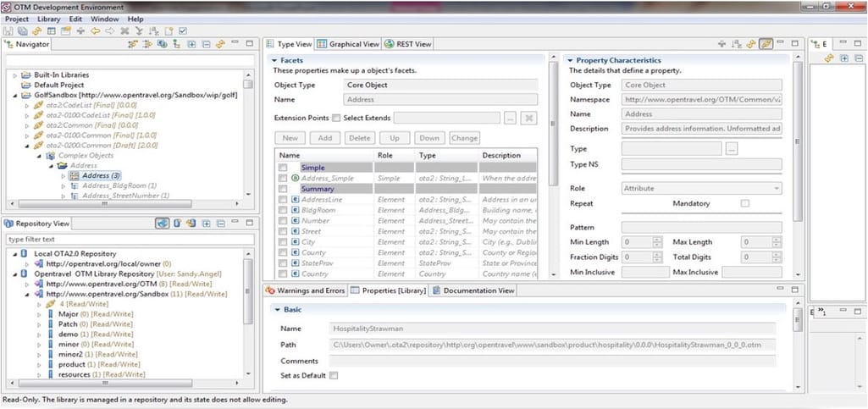
Task: Check the Country row checkbox
Action: tap(283, 274)
